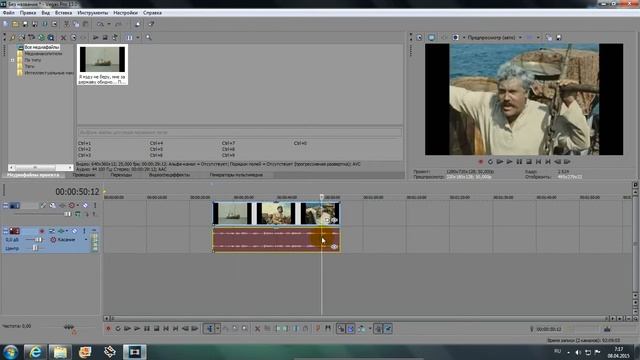Click the Record button in timeline transport
The width and height of the screenshot is (640, 360).
coord(108,328)
